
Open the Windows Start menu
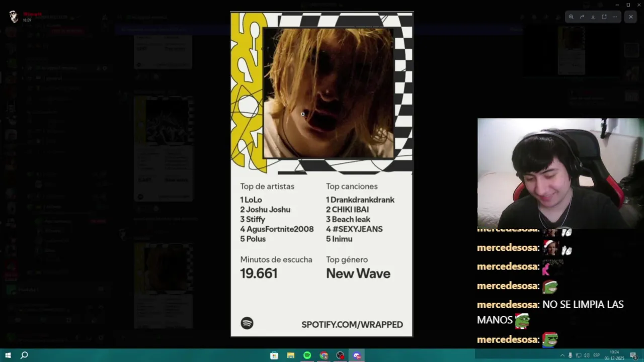8,355
